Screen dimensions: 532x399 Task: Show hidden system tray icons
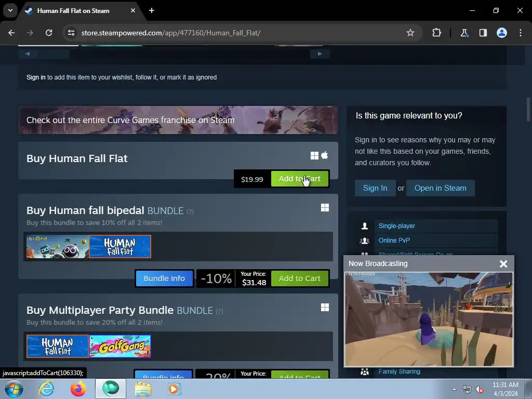tap(454, 389)
